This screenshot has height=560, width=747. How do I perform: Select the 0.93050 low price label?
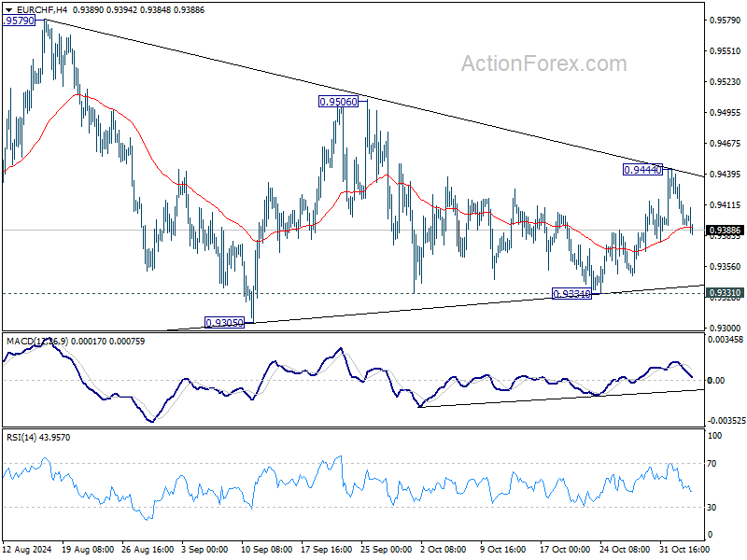tap(224, 322)
